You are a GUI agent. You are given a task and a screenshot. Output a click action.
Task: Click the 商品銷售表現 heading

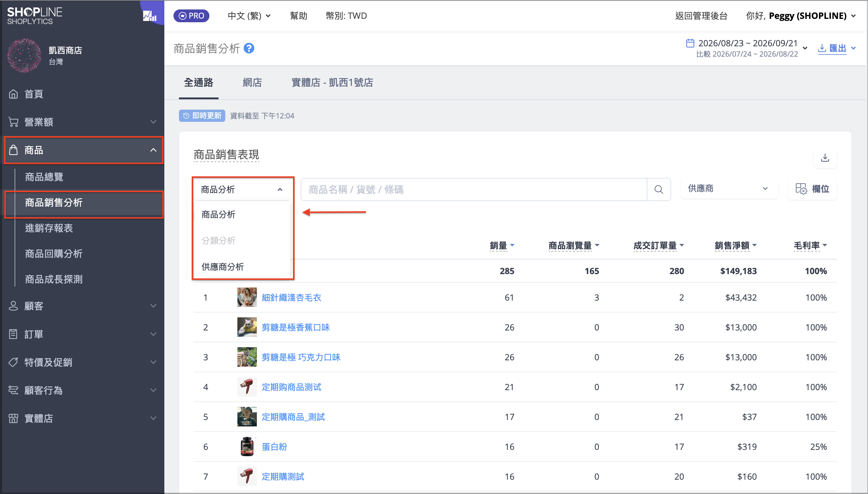[226, 155]
